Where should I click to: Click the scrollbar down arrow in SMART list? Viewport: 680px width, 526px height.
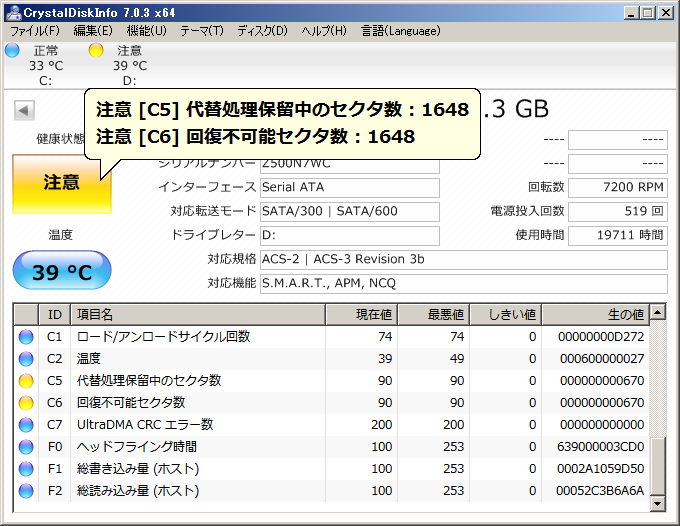[658, 504]
